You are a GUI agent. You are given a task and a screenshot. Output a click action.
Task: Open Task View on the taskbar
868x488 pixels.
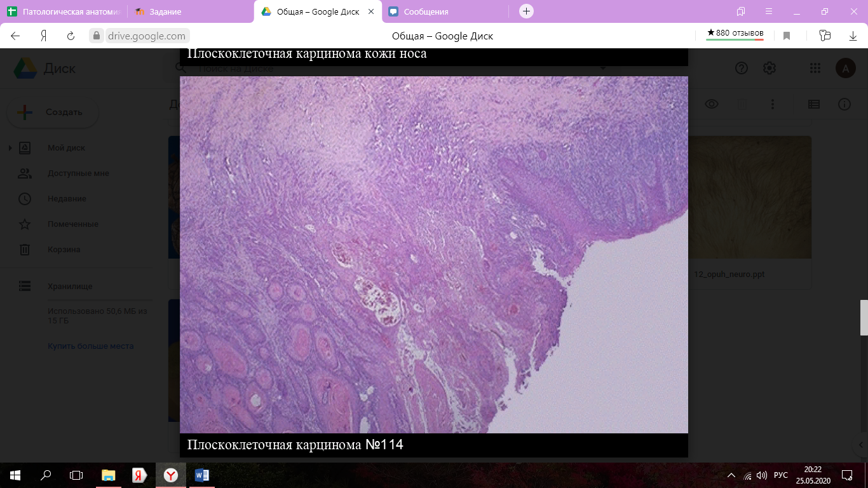(x=76, y=475)
